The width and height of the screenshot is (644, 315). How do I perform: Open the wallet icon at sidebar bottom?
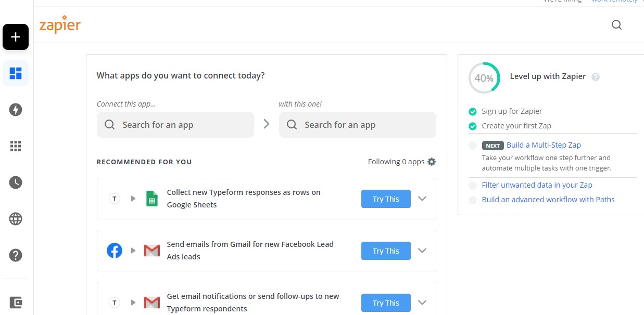point(16,303)
